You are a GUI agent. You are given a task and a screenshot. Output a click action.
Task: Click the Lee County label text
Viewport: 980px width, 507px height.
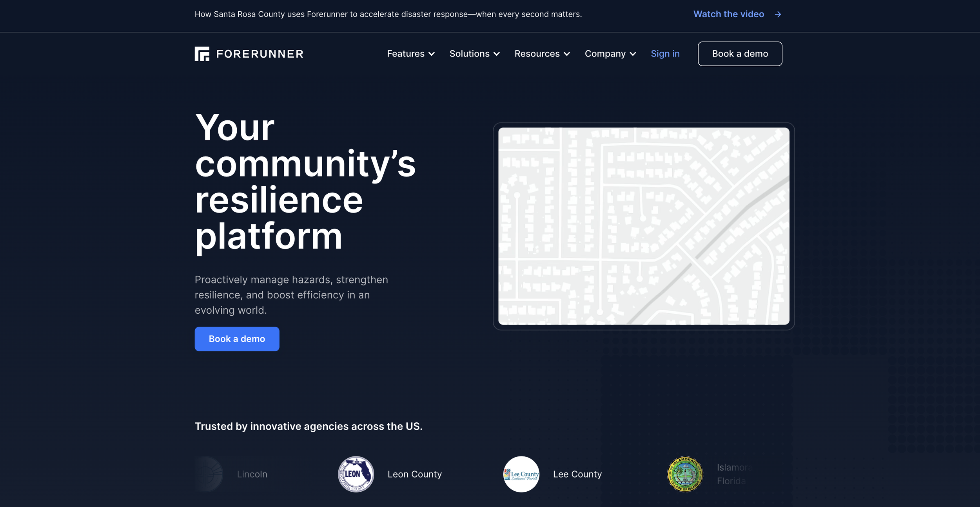coord(577,474)
